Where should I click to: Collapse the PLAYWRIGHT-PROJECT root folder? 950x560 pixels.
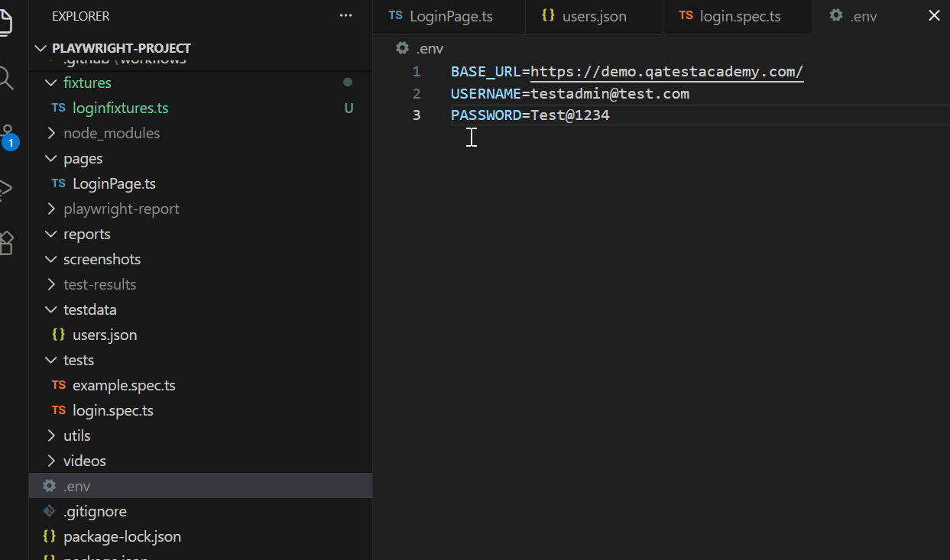click(41, 48)
